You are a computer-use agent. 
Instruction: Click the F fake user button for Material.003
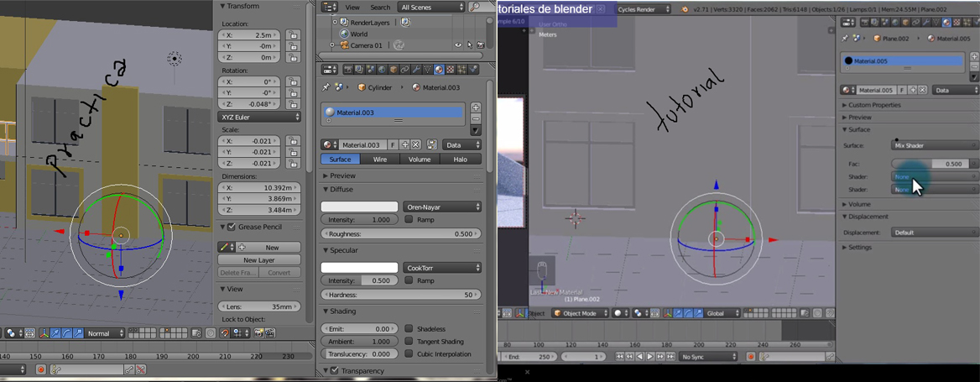pos(394,144)
